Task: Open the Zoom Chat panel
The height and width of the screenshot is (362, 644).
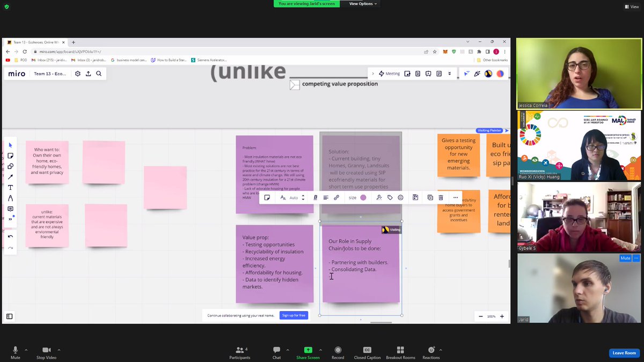Action: point(276,353)
